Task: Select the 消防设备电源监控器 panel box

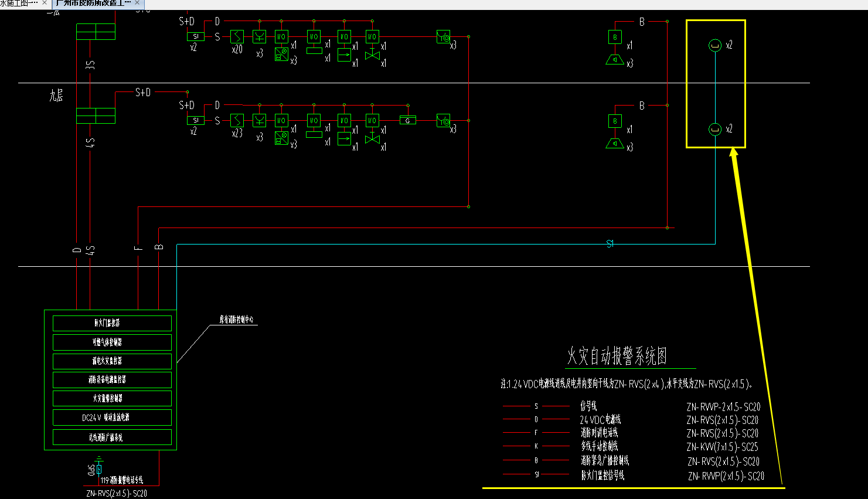Action: (x=112, y=379)
